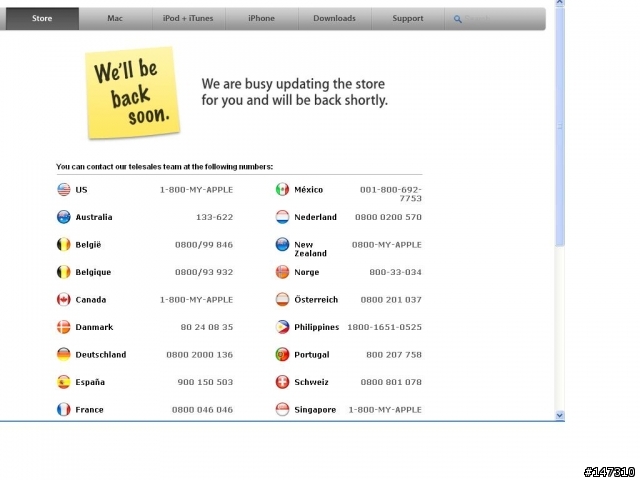Select the Singapore country name
Image resolution: width=640 pixels, height=480 pixels.
[x=315, y=410]
